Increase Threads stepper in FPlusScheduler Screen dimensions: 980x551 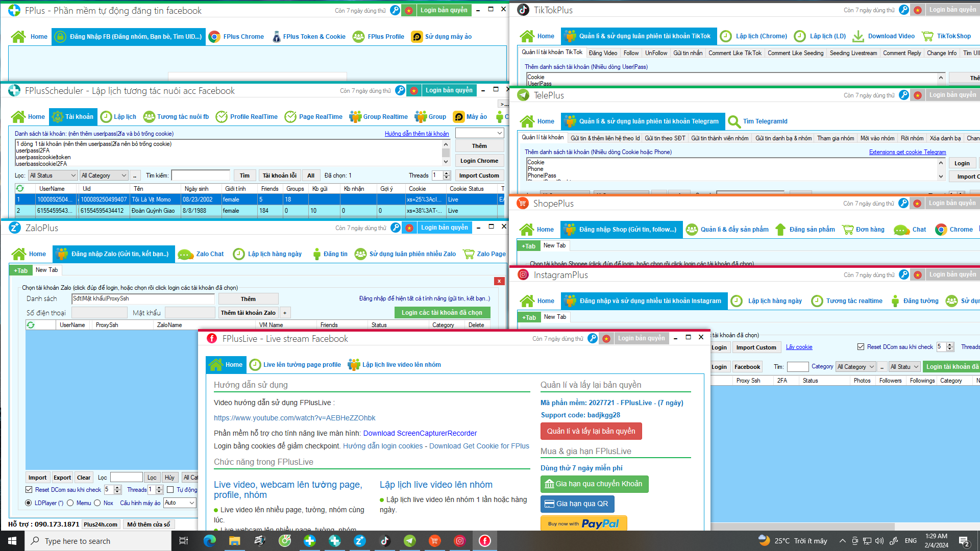pos(447,173)
